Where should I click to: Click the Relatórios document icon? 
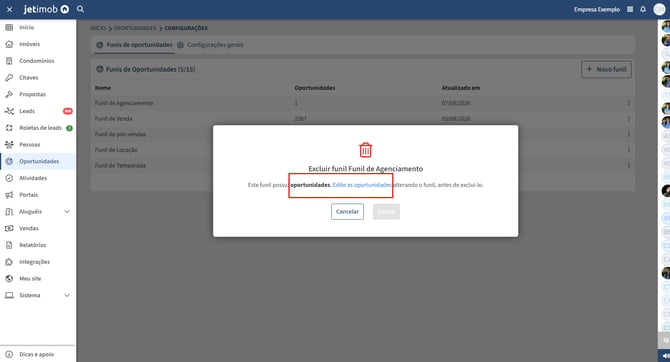click(x=9, y=245)
